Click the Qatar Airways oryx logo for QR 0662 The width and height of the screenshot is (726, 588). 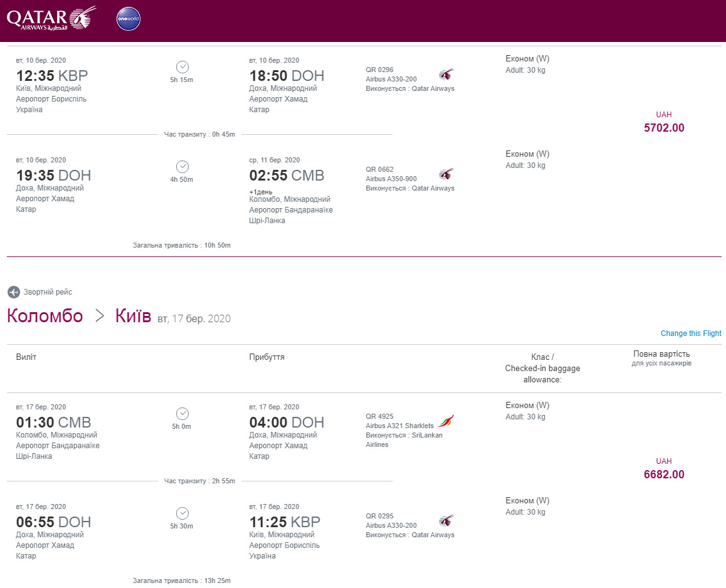pos(446,174)
